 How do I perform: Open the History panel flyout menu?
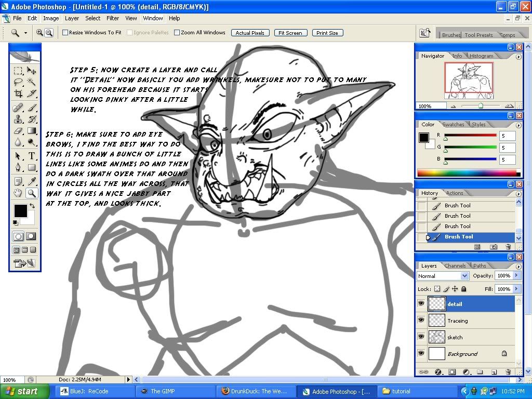518,194
